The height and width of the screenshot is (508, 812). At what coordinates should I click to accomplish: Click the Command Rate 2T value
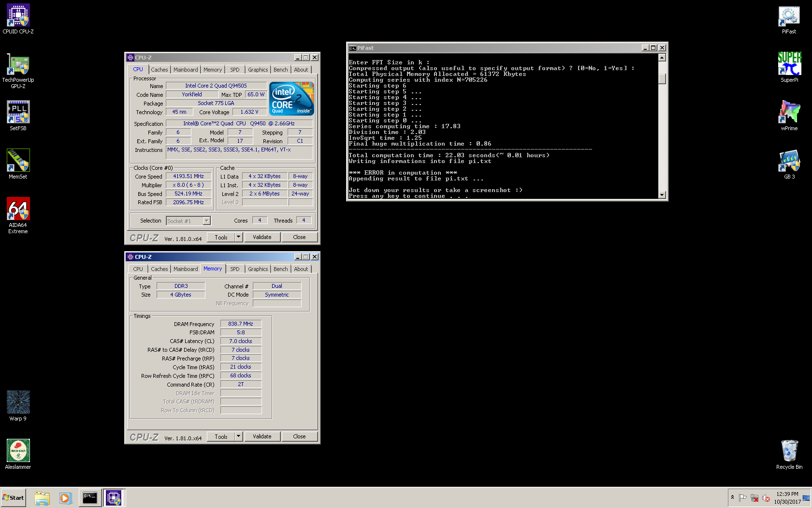coord(241,385)
